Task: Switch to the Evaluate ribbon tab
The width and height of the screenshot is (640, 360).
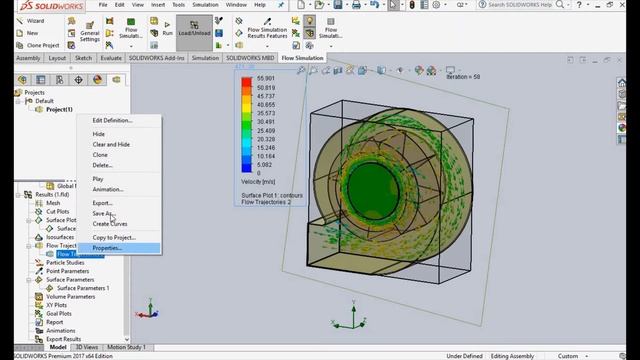Action: [x=111, y=58]
